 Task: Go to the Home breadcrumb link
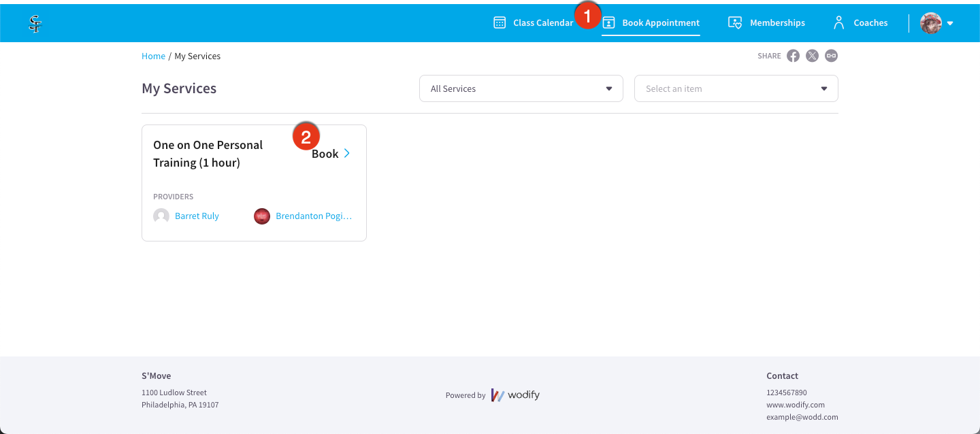(153, 56)
